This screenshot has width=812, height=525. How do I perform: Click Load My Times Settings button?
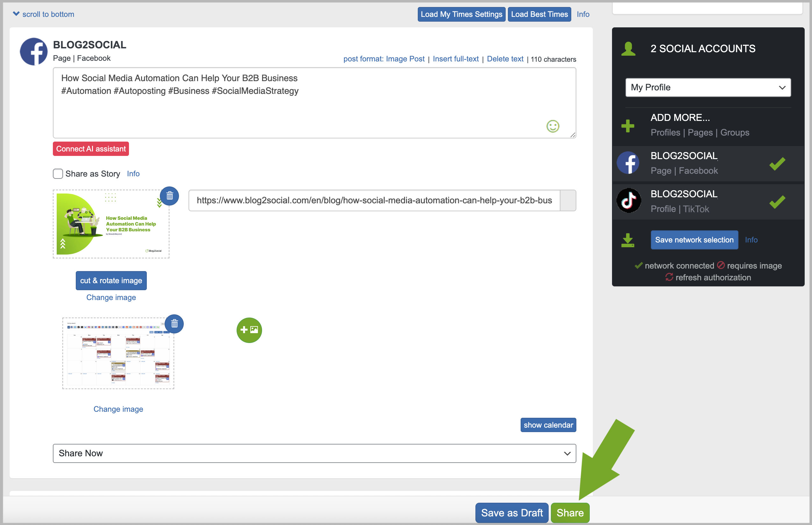pyautogui.click(x=461, y=14)
